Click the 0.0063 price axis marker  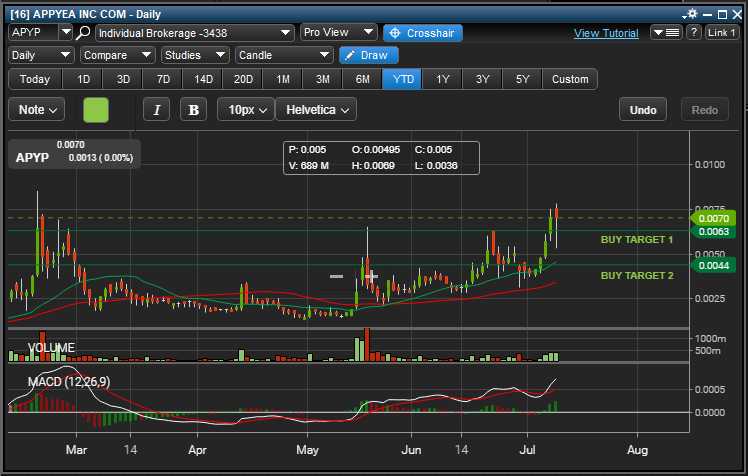(713, 232)
